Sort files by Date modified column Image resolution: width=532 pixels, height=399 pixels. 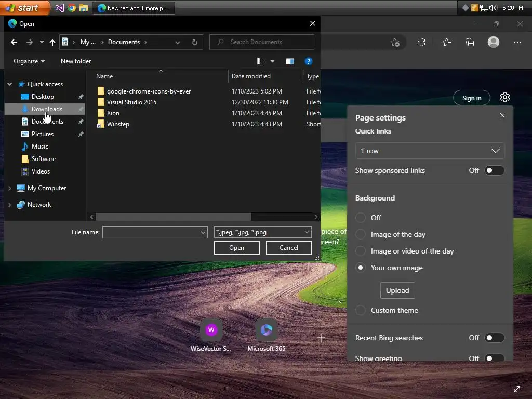pos(251,76)
